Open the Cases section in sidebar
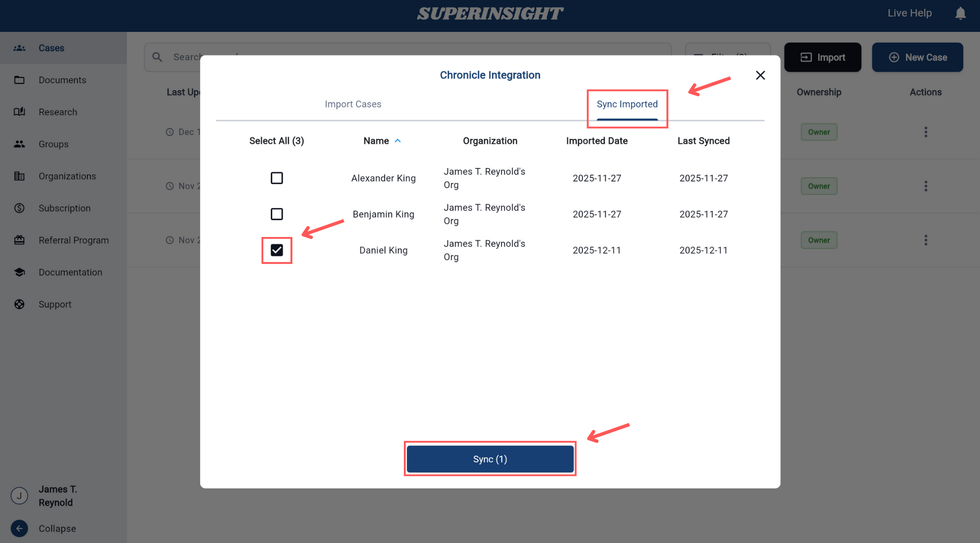Viewport: 980px width, 543px height. click(51, 48)
